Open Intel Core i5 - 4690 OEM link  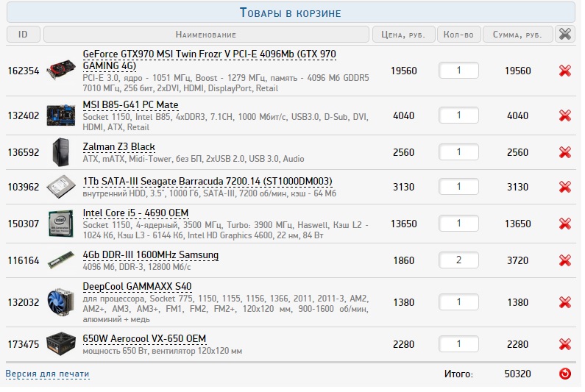tap(135, 213)
